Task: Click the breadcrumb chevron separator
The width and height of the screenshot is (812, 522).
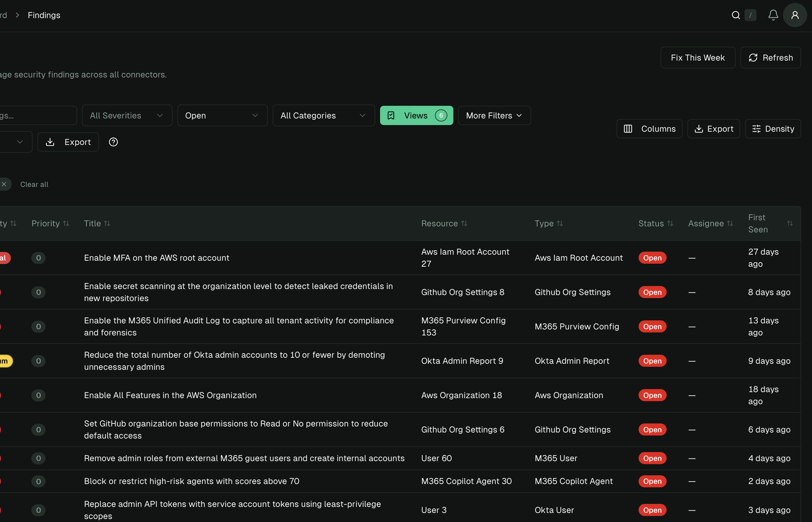Action: [x=17, y=15]
